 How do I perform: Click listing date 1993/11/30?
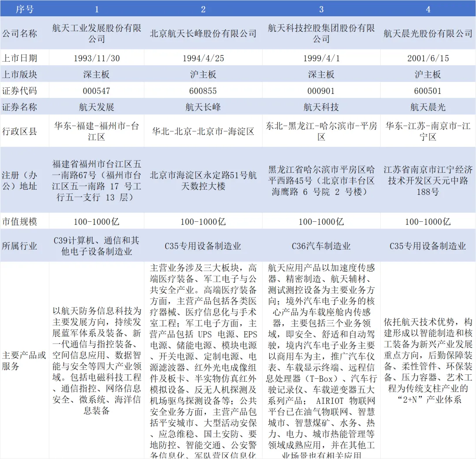97,58
